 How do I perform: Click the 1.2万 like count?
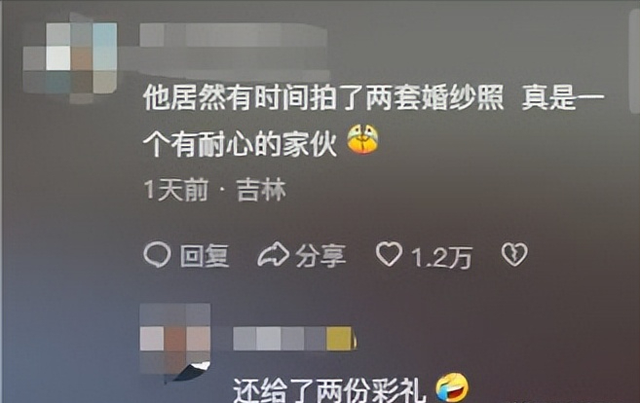point(442,258)
